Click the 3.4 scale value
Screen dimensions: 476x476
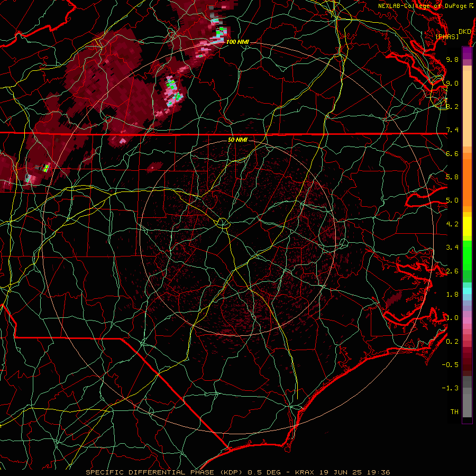[452, 248]
